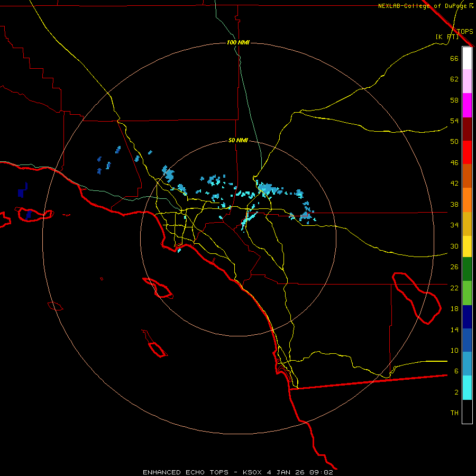This screenshot has width=476, height=476.
Task: Click the legend value '6'
Action: pyautogui.click(x=456, y=371)
